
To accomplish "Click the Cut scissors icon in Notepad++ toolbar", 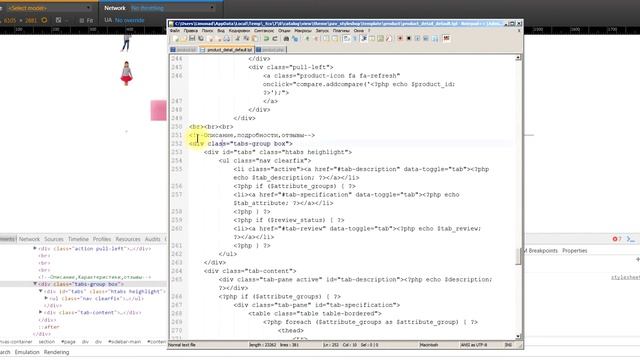I will (x=237, y=38).
